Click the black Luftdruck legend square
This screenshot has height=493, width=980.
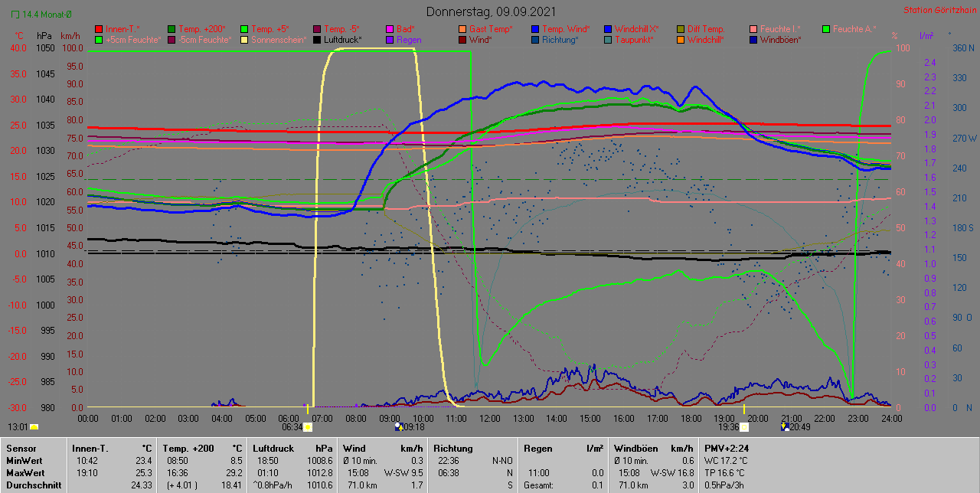click(x=318, y=40)
